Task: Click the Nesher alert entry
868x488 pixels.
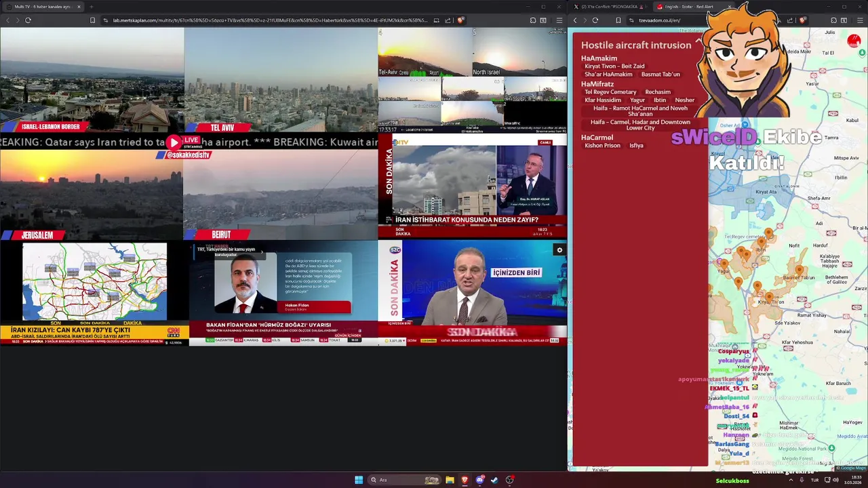Action: click(x=684, y=100)
